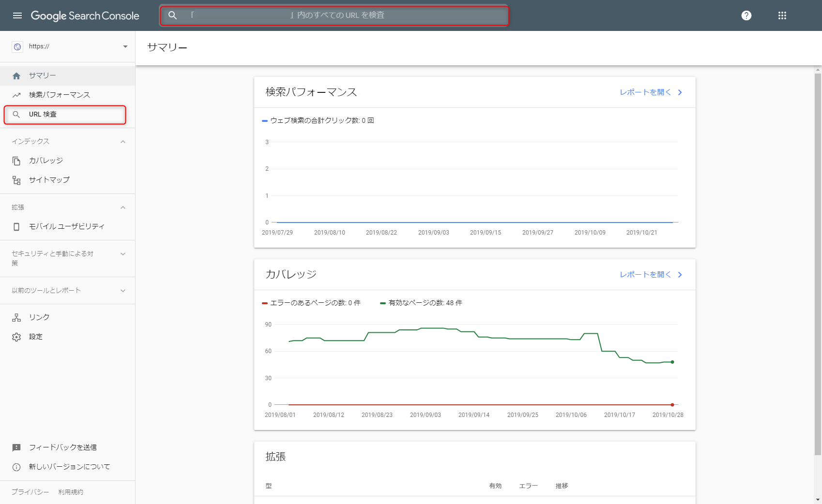This screenshot has height=504, width=822.
Task: Click フィードバックを送信
Action: (x=63, y=447)
